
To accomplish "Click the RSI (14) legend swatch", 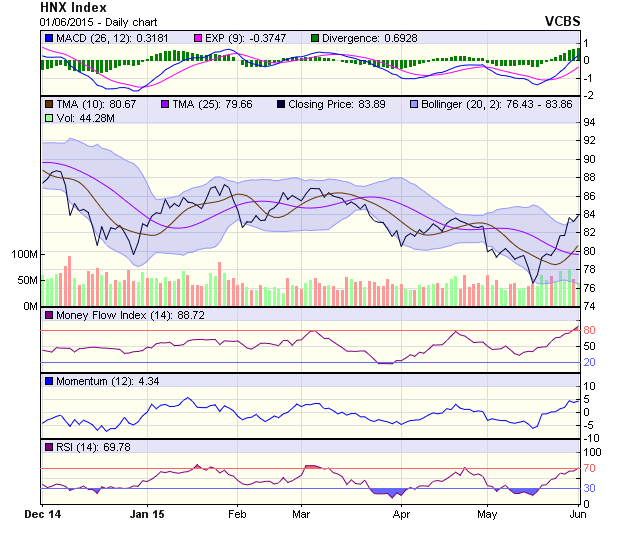I will [x=50, y=447].
